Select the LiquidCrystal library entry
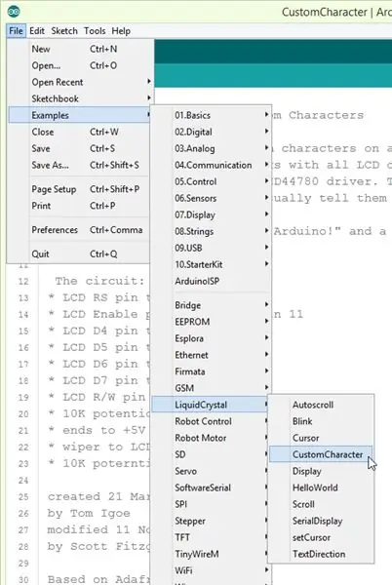Image resolution: width=392 pixels, height=585 pixels. [211, 405]
